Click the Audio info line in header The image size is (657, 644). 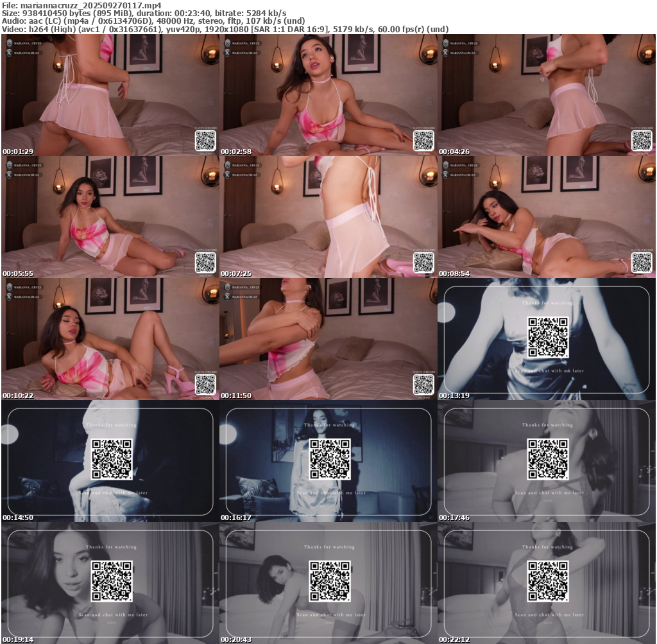tap(154, 21)
